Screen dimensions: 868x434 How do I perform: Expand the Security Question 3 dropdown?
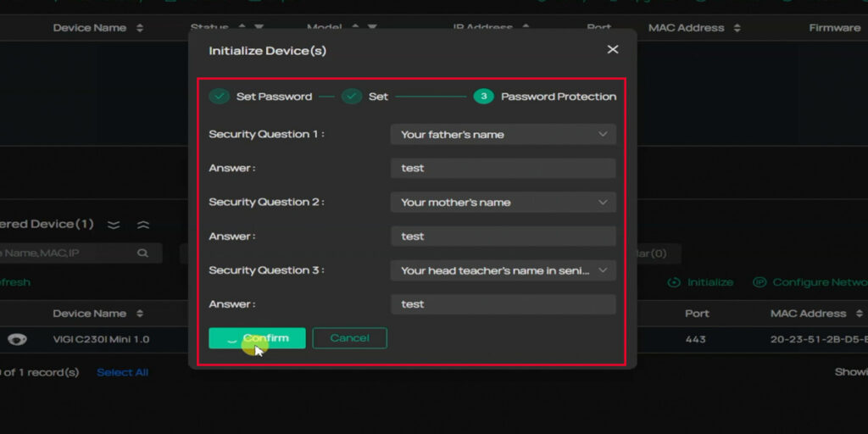click(x=503, y=270)
